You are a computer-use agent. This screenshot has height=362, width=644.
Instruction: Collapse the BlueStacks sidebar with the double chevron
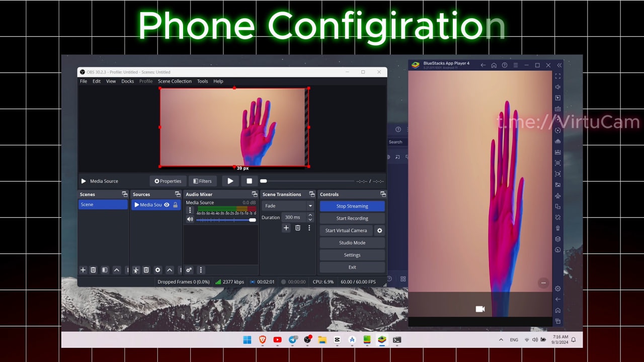559,65
